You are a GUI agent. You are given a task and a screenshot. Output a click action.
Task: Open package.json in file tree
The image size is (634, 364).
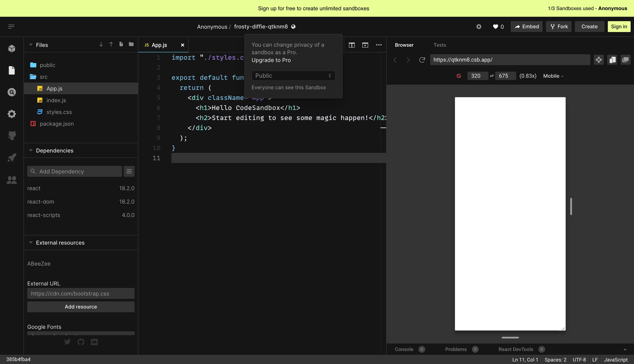(81, 124)
